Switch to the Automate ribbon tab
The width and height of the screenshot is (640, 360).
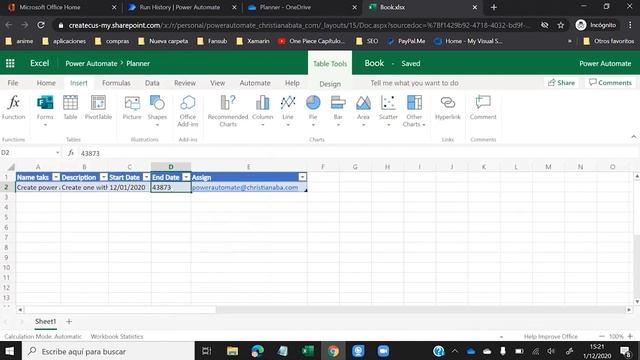tap(255, 83)
